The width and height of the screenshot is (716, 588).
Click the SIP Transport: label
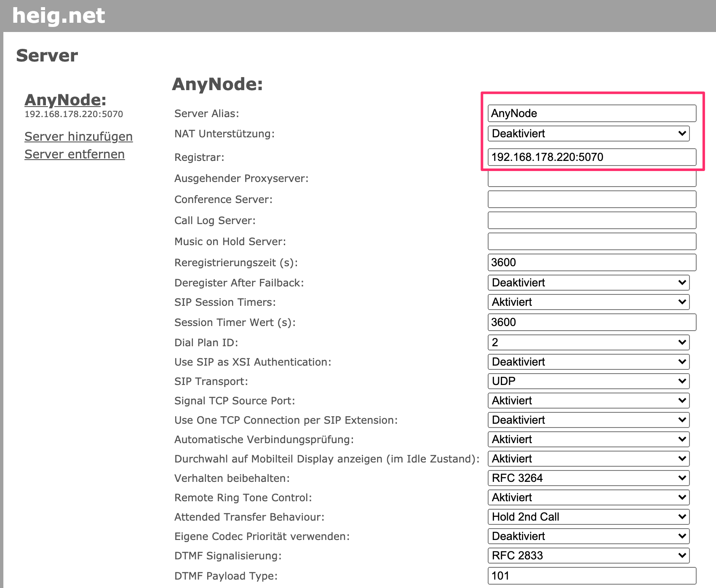[211, 382]
